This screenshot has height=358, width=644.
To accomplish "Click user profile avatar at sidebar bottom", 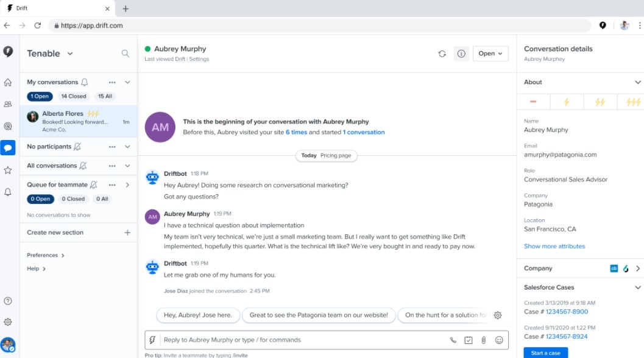I will click(x=8, y=345).
